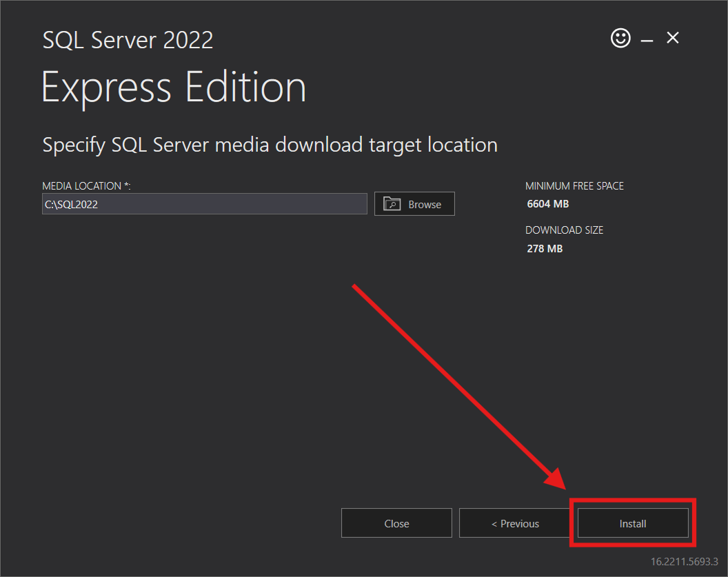Click the Express Edition heading
This screenshot has height=577, width=728.
pyautogui.click(x=174, y=88)
